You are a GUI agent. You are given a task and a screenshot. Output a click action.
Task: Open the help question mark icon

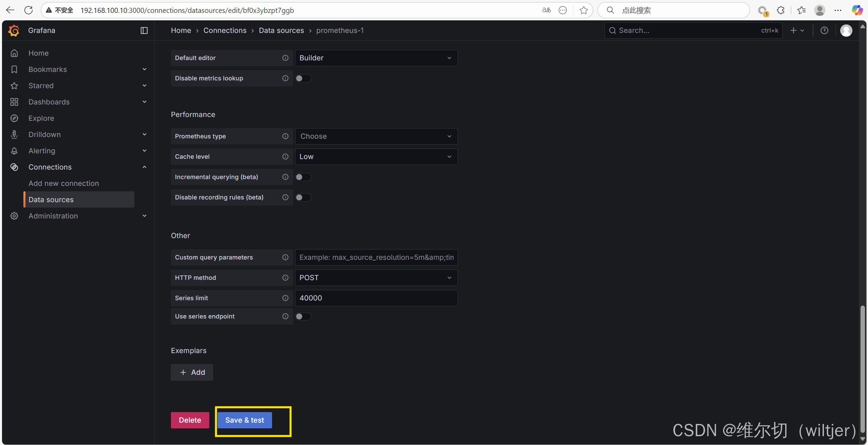point(824,31)
